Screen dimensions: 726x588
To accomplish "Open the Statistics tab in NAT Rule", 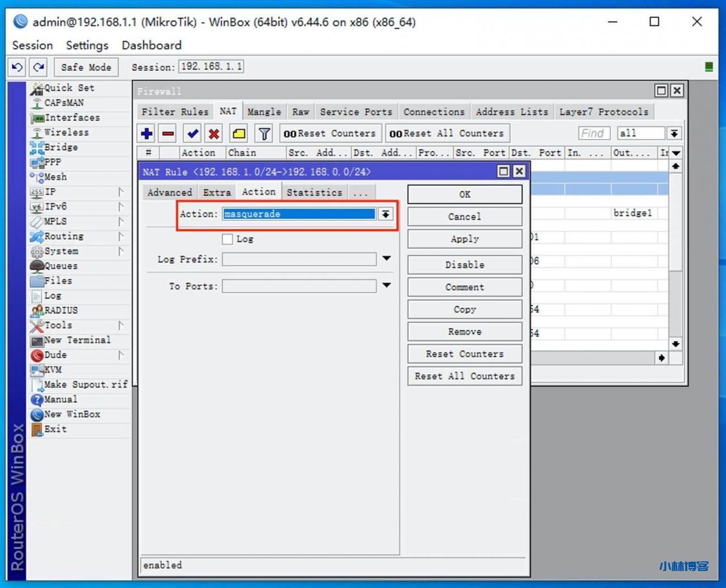I will click(314, 192).
